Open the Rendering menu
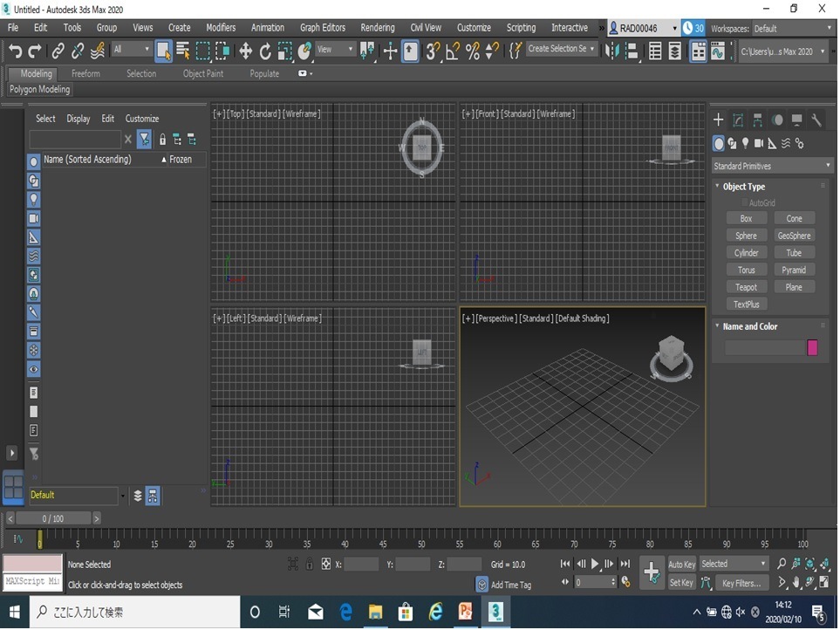 (x=377, y=27)
